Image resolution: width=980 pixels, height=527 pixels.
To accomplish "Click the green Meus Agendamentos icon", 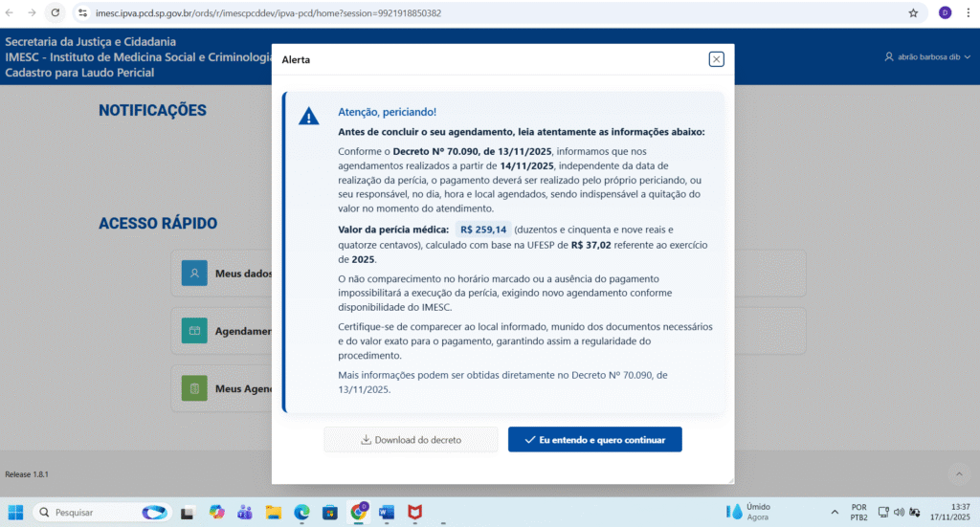I will click(194, 388).
